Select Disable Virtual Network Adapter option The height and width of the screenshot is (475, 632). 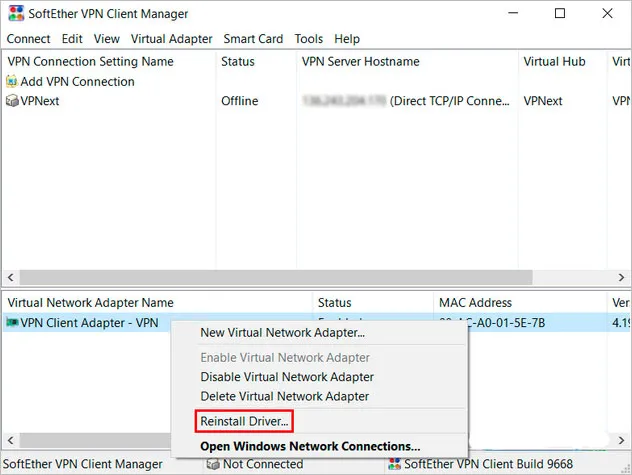point(287,377)
